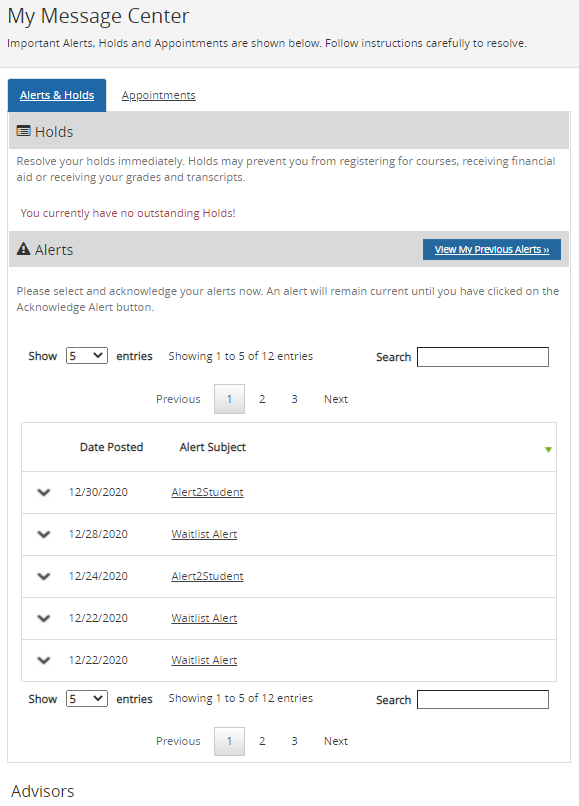Go to page 3 in bottom pagination
This screenshot has width=579, height=806.
(295, 741)
